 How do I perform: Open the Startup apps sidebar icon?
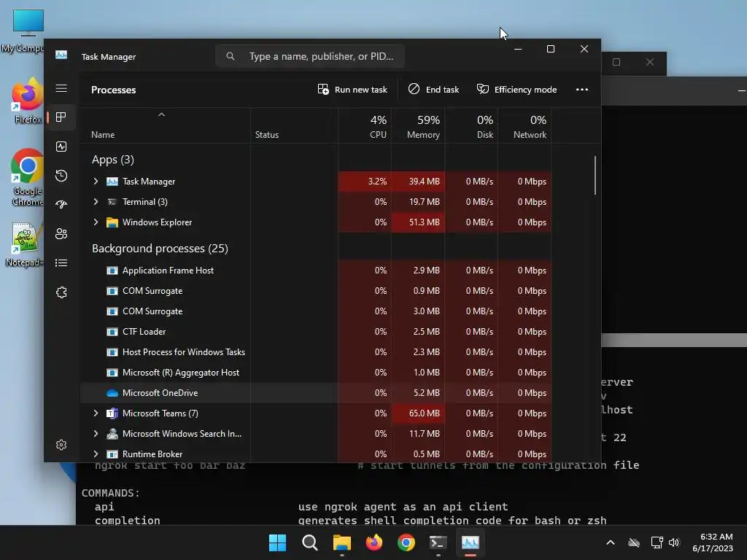click(x=61, y=205)
